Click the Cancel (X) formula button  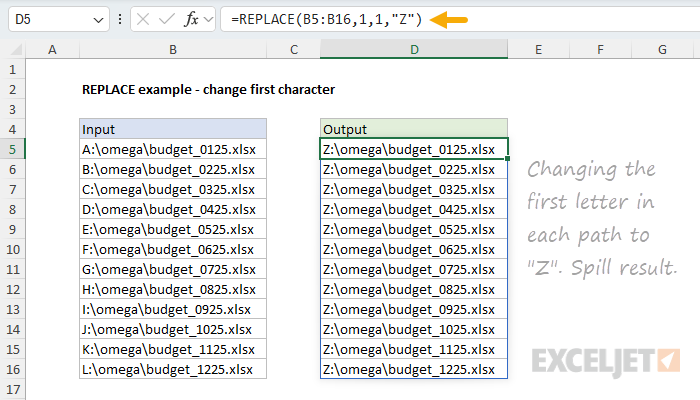(143, 20)
